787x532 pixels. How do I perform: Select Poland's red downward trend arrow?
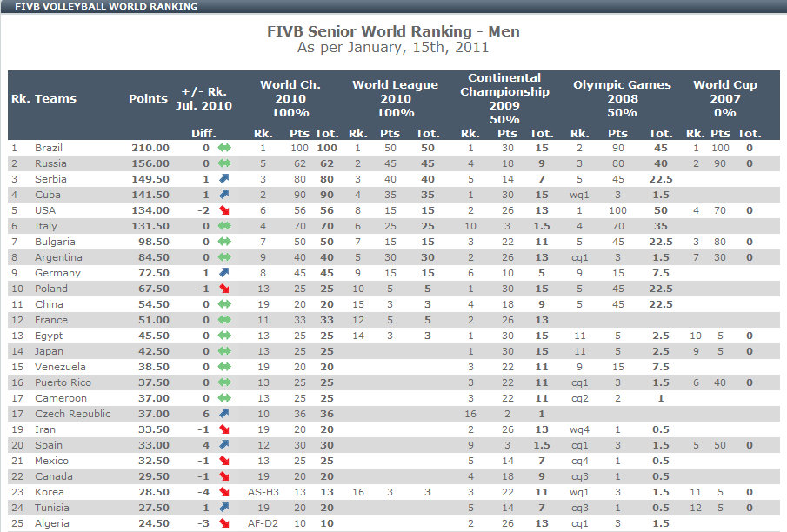click(x=224, y=289)
